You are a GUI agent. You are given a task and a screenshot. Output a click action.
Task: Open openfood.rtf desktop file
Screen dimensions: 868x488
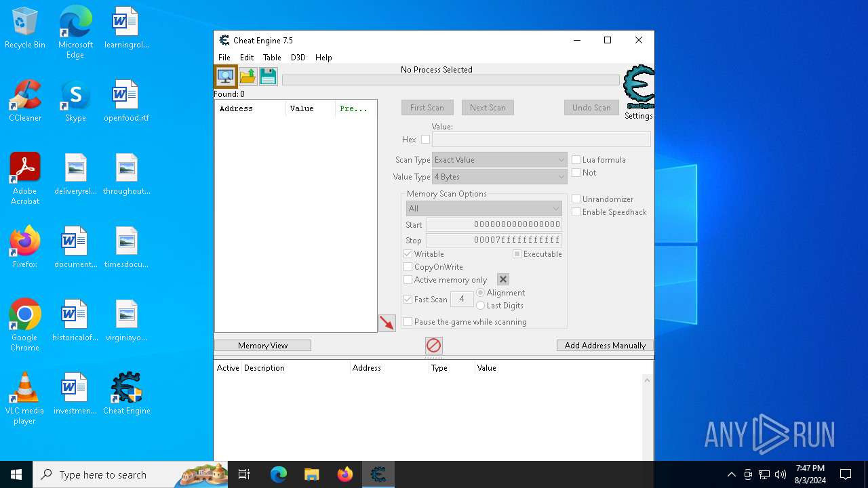[127, 101]
